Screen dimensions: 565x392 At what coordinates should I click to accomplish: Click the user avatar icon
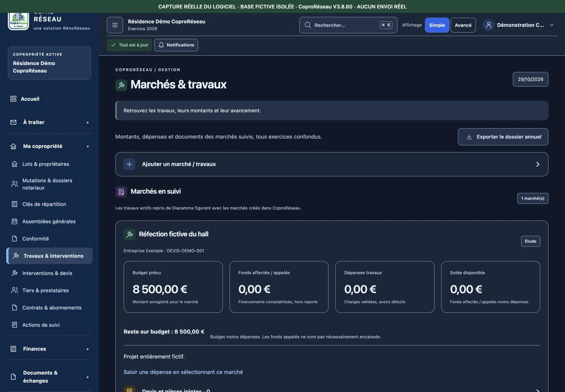(488, 25)
